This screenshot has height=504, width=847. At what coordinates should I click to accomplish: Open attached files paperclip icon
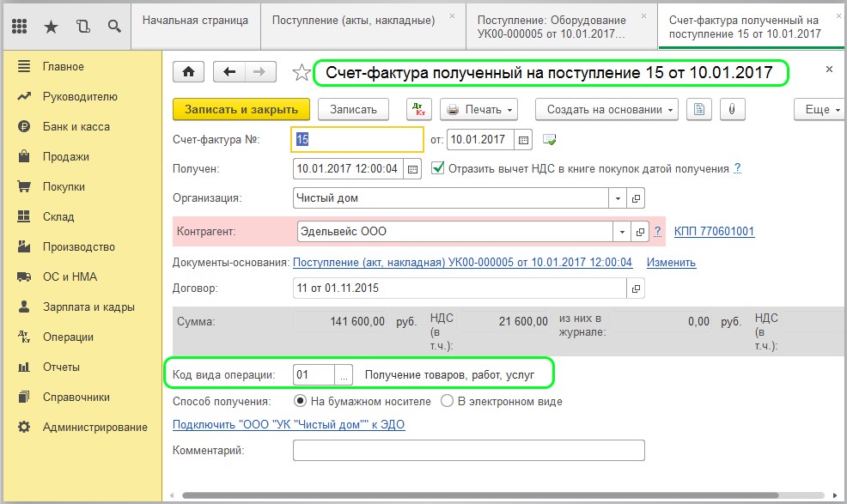(732, 109)
